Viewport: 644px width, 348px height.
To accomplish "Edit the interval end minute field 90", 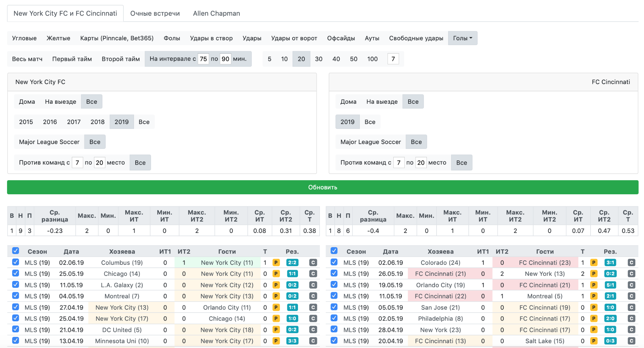I will [x=226, y=59].
